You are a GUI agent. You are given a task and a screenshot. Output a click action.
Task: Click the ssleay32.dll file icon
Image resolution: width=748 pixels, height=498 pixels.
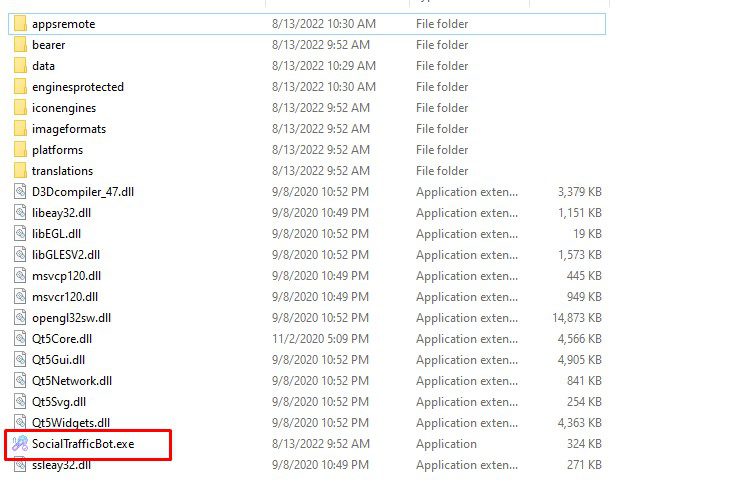[20, 464]
